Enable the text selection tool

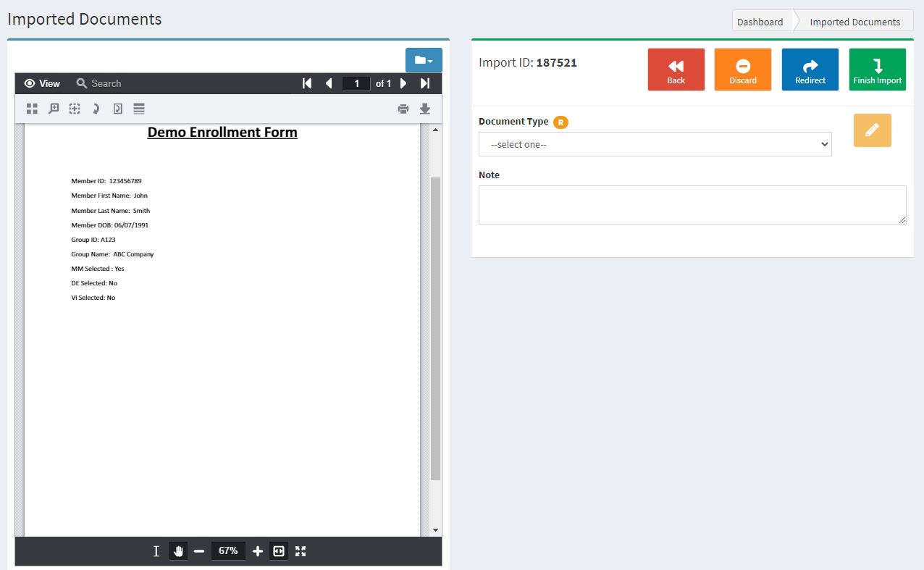(156, 551)
